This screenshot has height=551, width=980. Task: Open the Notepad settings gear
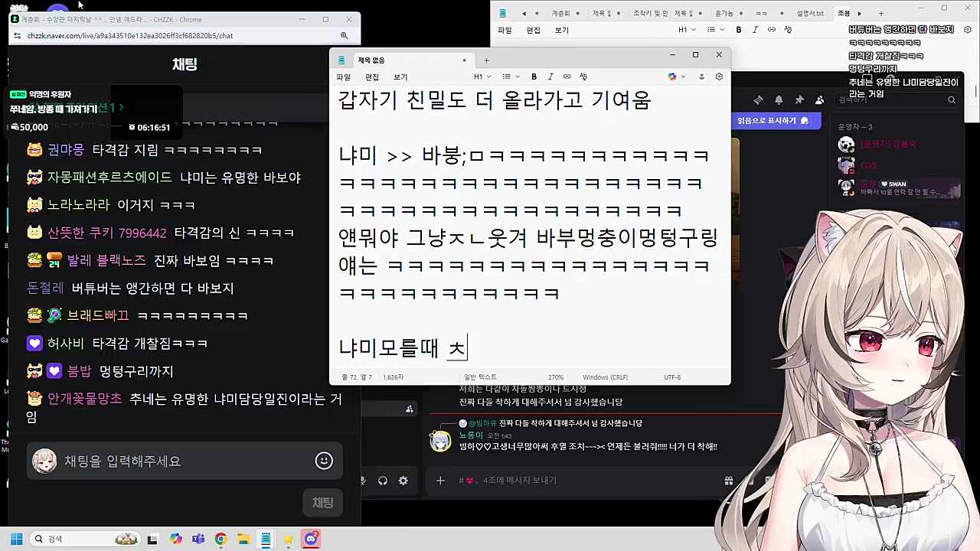(x=718, y=77)
